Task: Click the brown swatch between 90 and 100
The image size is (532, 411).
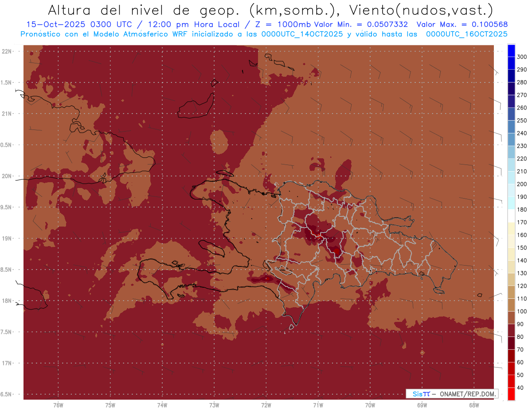Action: point(511,317)
